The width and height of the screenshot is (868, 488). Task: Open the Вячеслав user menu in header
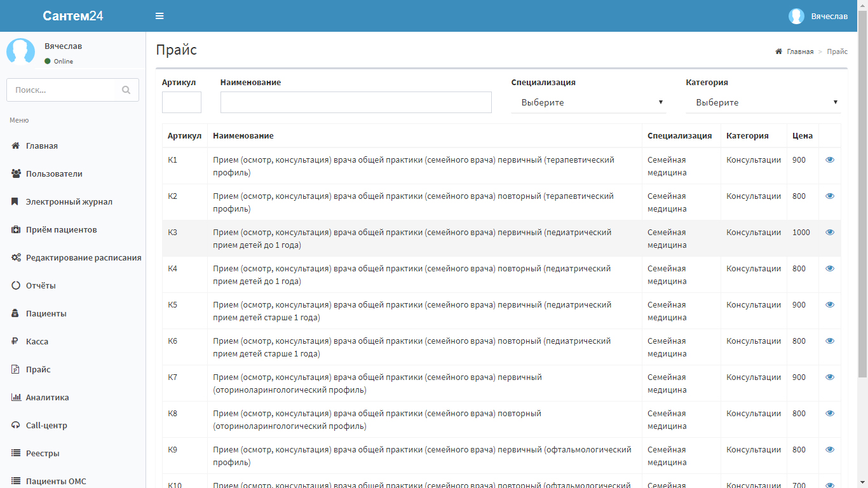click(x=818, y=16)
